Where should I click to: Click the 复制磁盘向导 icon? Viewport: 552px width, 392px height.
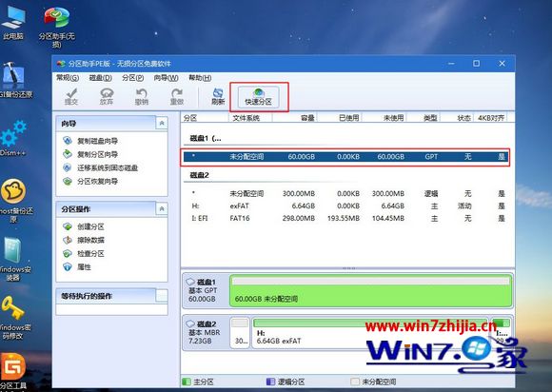(68, 141)
